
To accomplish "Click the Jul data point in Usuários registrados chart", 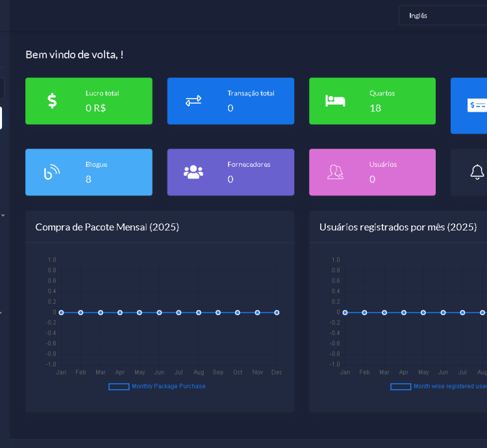I will coord(463,312).
